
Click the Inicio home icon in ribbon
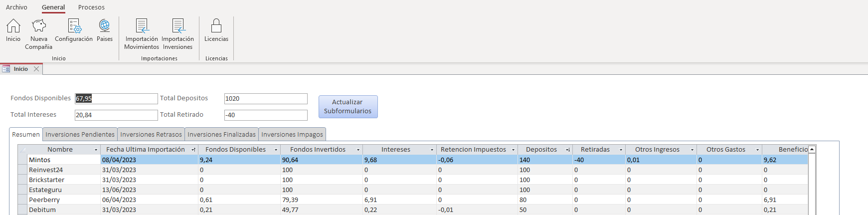pyautogui.click(x=13, y=26)
